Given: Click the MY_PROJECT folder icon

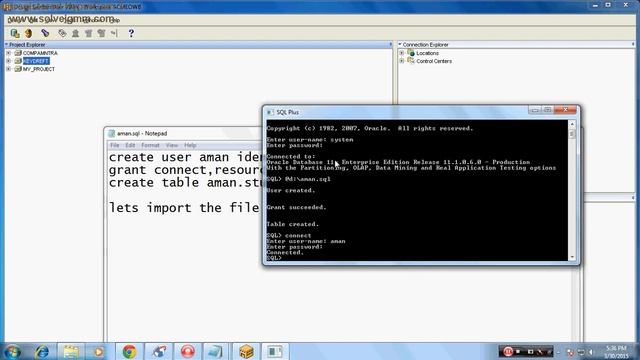Looking at the screenshot, I should pos(18,69).
